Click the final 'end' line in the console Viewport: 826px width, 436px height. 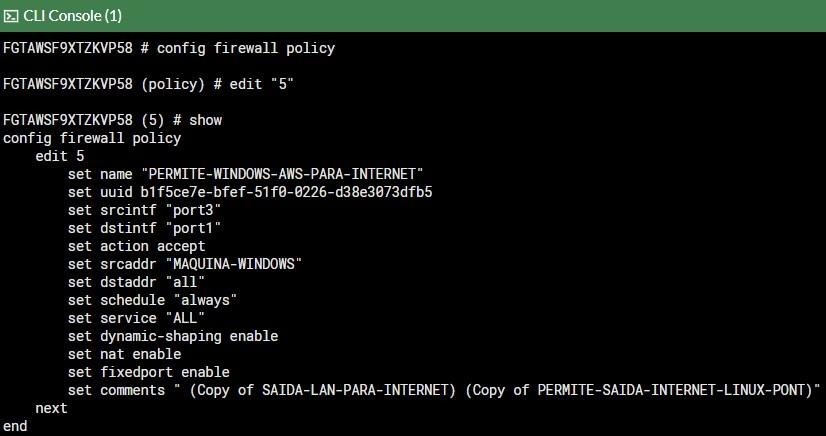(15, 426)
